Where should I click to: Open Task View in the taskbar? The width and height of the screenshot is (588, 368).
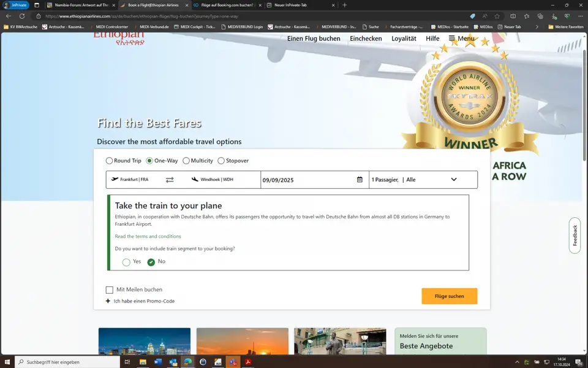click(127, 362)
